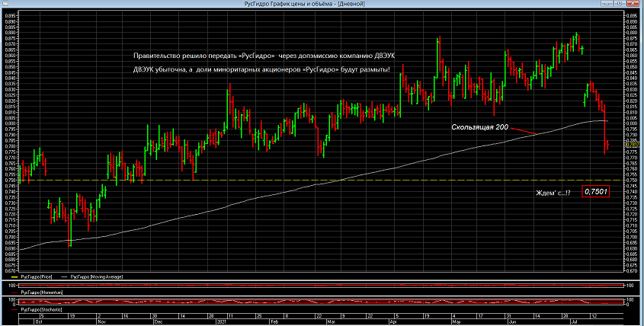The width and height of the screenshot is (644, 326).
Task: Select the РусГидро [Moving Average] legend entry
Action: click(97, 277)
